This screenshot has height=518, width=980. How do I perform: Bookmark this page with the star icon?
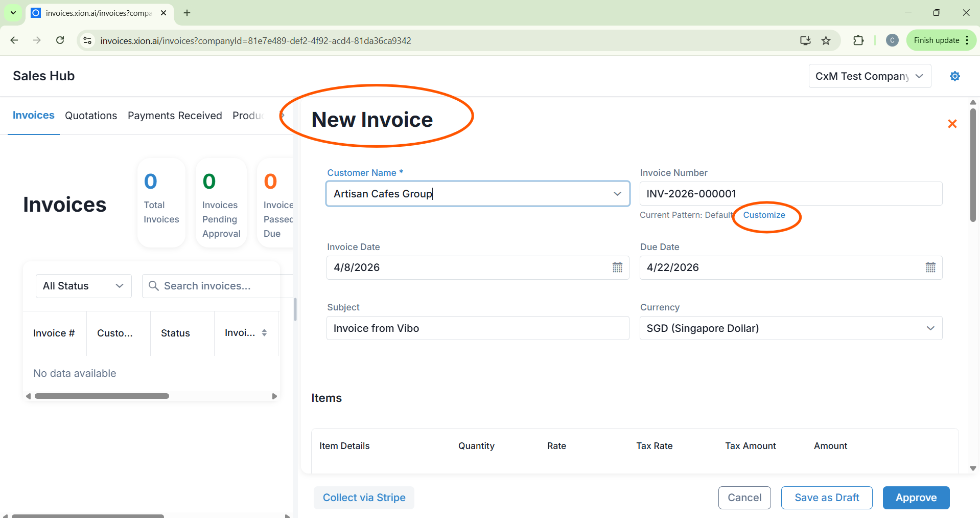tap(826, 40)
